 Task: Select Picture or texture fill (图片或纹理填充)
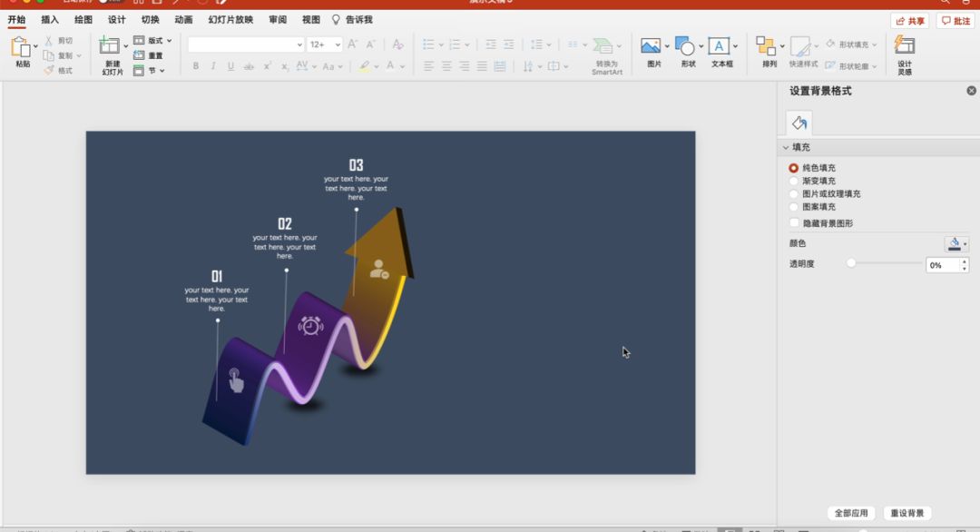pyautogui.click(x=794, y=193)
